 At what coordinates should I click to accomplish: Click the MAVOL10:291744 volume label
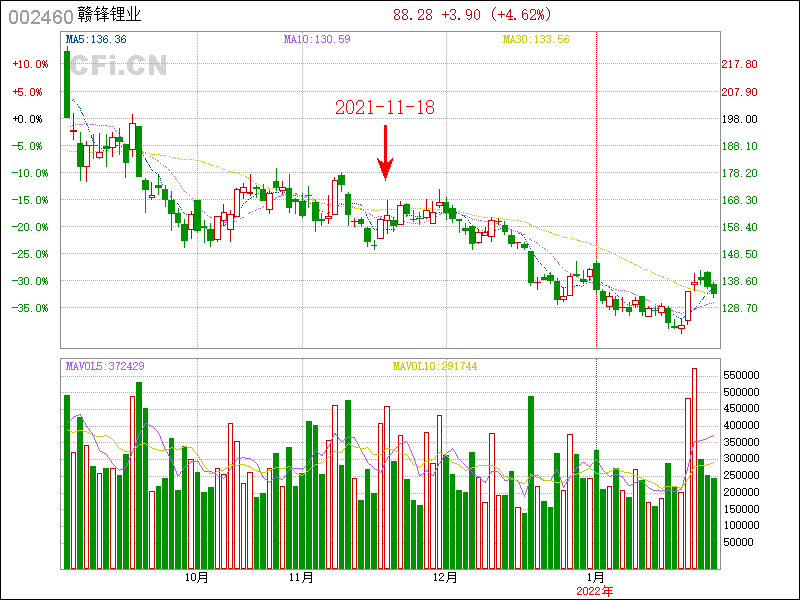[x=435, y=366]
